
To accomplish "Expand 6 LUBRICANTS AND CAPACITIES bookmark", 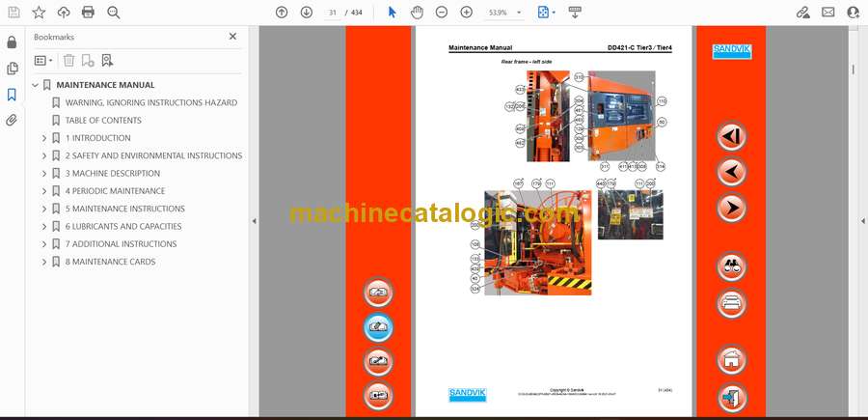I will 44,227.
